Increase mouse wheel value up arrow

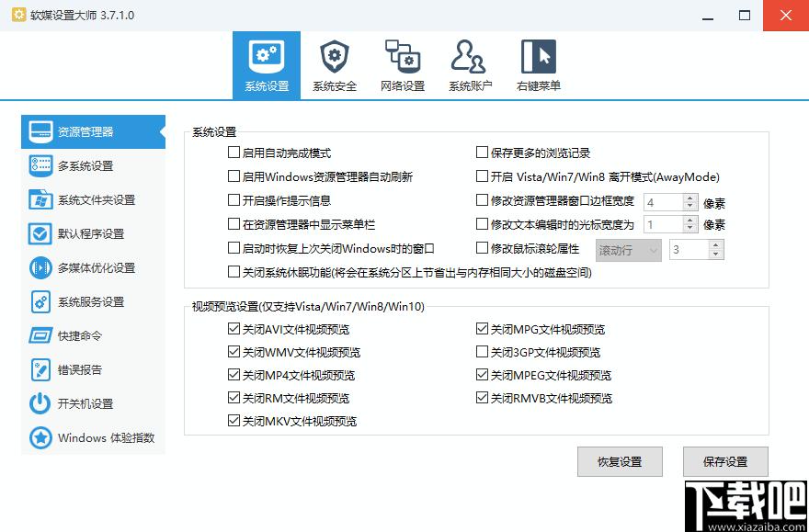coord(715,246)
